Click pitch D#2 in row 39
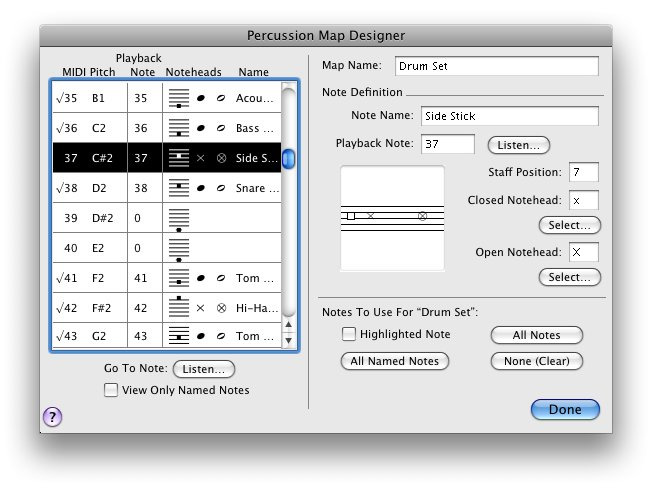Viewport: 652px width, 488px height. (103, 218)
